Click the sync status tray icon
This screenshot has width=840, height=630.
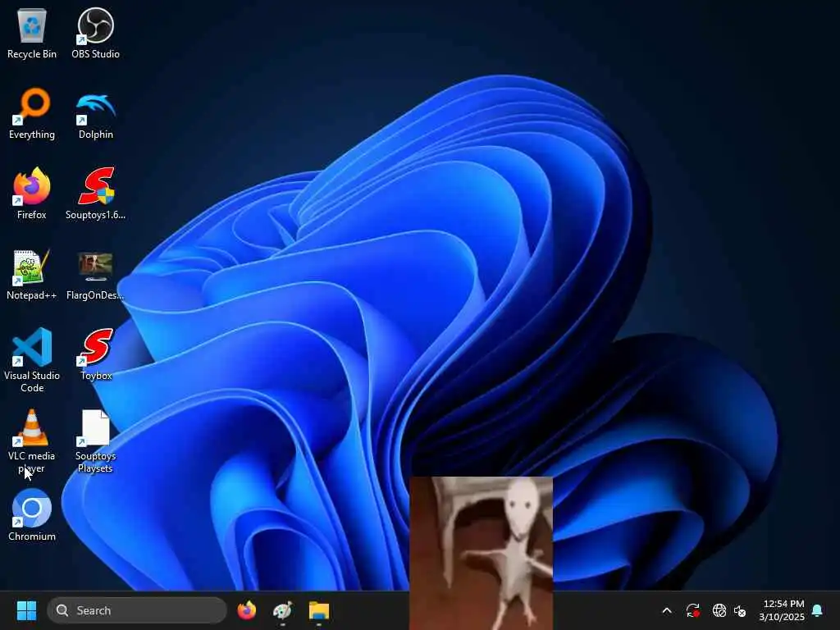[692, 610]
